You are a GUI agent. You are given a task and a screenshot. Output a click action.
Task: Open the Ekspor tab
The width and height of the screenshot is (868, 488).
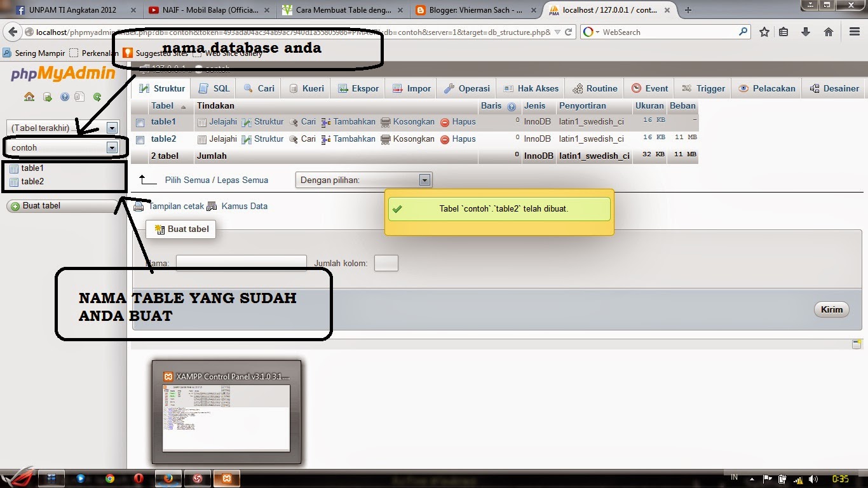[358, 88]
